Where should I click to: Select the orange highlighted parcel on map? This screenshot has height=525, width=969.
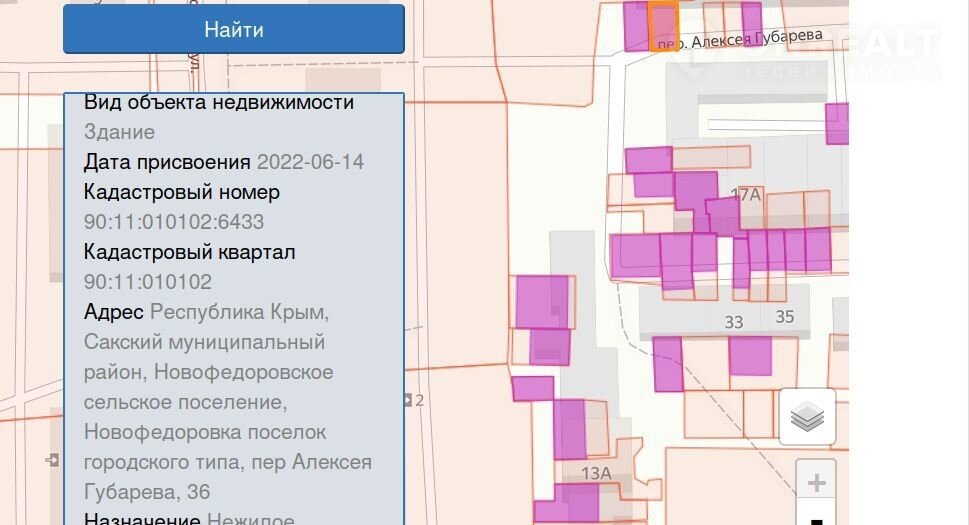coord(663,25)
